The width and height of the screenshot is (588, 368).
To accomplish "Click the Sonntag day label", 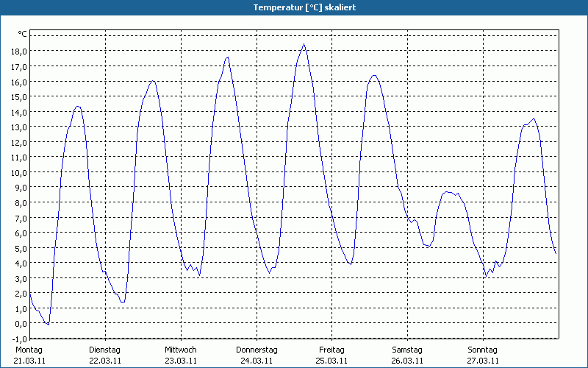I will click(482, 350).
